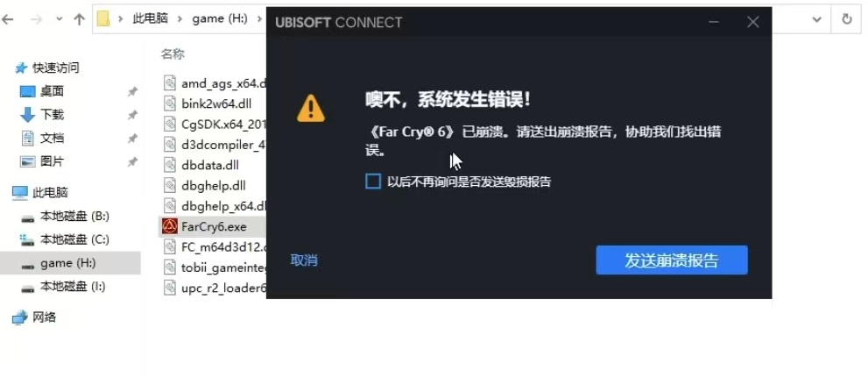868x378 pixels.
Task: Click the up-arrow parent folder icon
Action: tap(79, 19)
